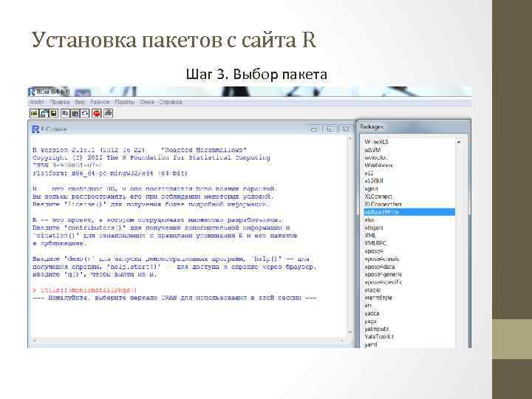Click the R logo in RGui title bar
This screenshot has width=532, height=399.
click(x=32, y=92)
